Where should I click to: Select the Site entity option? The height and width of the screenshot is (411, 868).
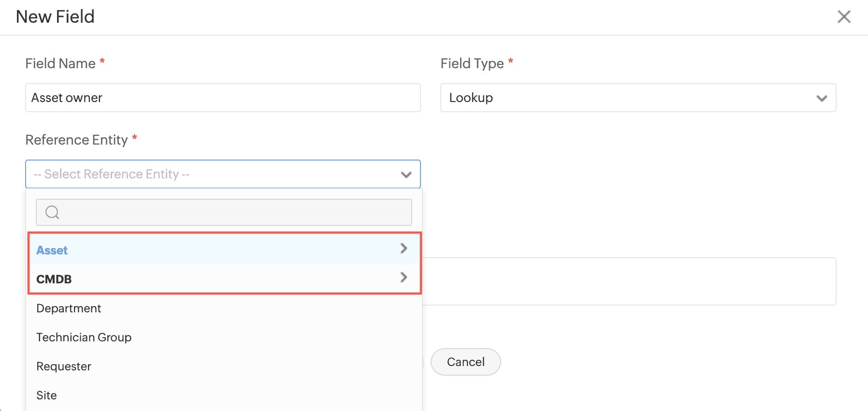click(47, 396)
